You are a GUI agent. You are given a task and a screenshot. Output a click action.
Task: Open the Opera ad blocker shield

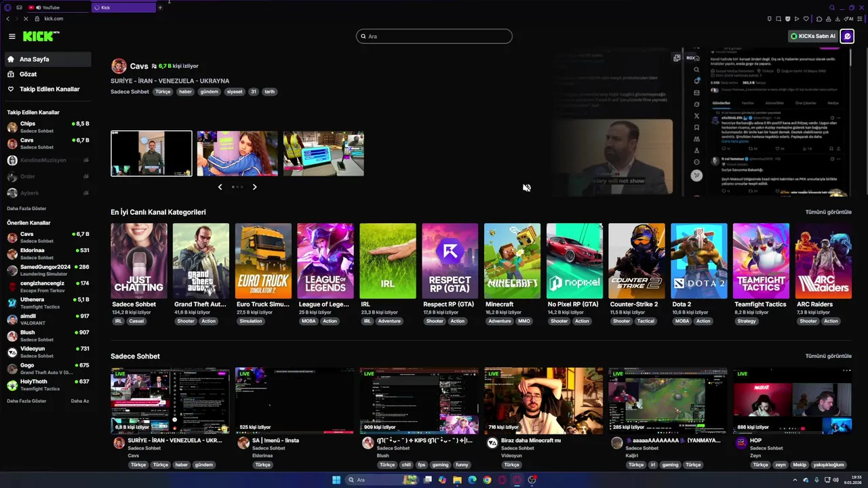click(787, 19)
